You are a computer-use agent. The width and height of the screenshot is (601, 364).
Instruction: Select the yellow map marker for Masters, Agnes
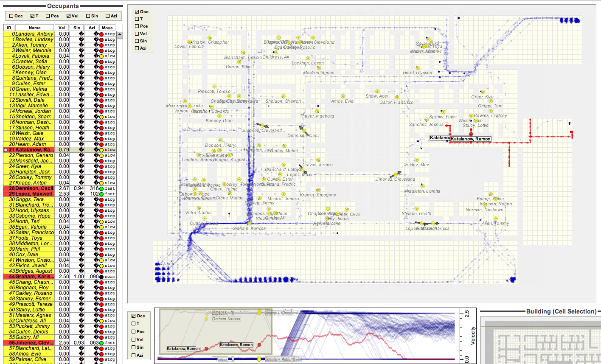pyautogui.click(x=319, y=68)
